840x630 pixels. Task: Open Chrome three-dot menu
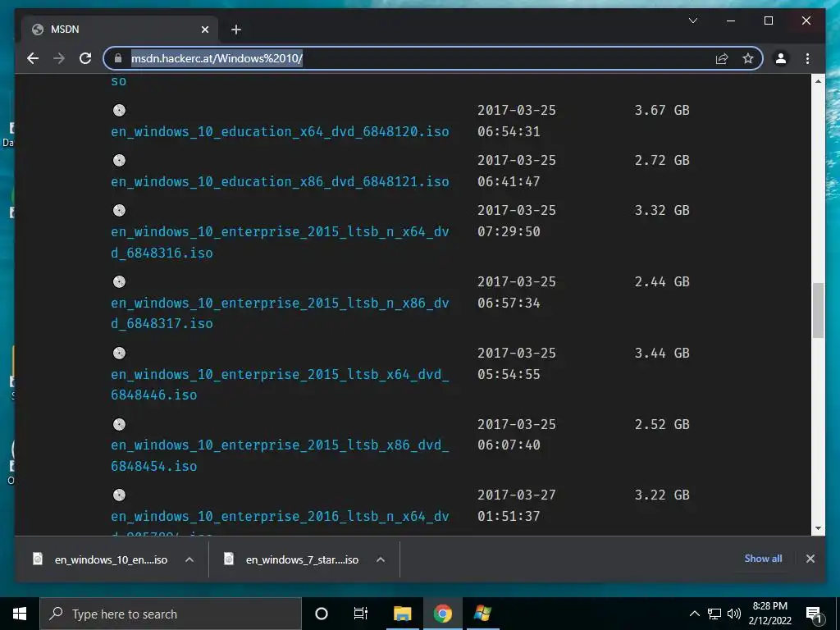pyautogui.click(x=807, y=58)
